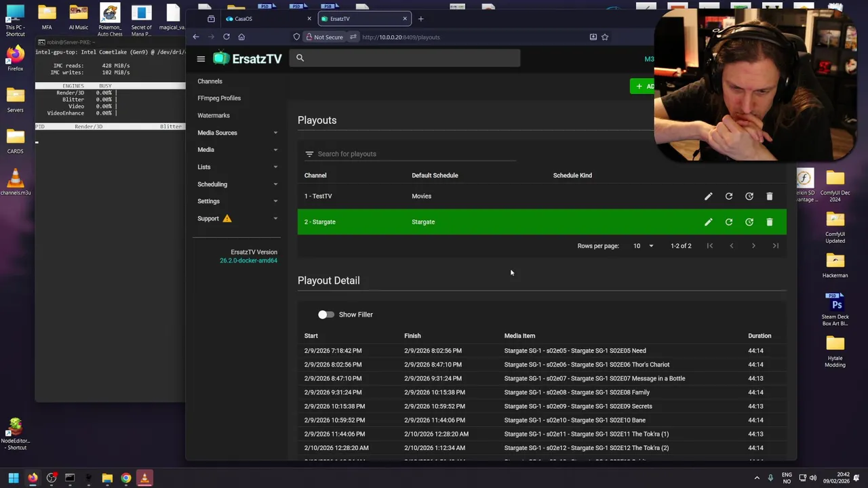The width and height of the screenshot is (868, 488).
Task: Open the ErsatzTV hamburger menu
Action: tap(201, 59)
